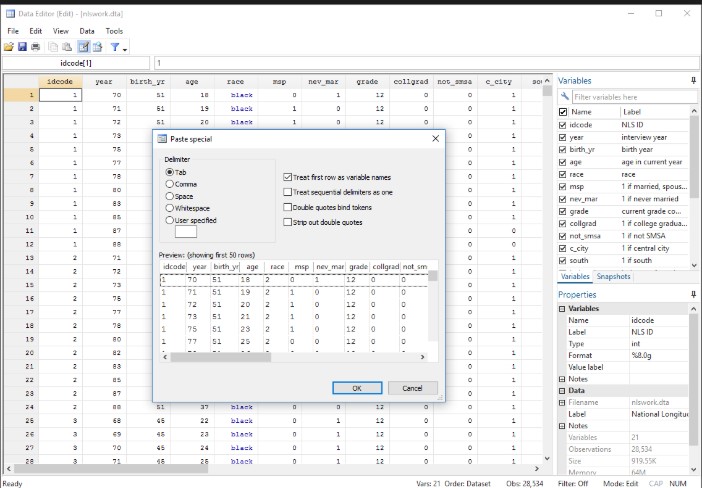Collapse the Data section in Properties

[x=562, y=390]
